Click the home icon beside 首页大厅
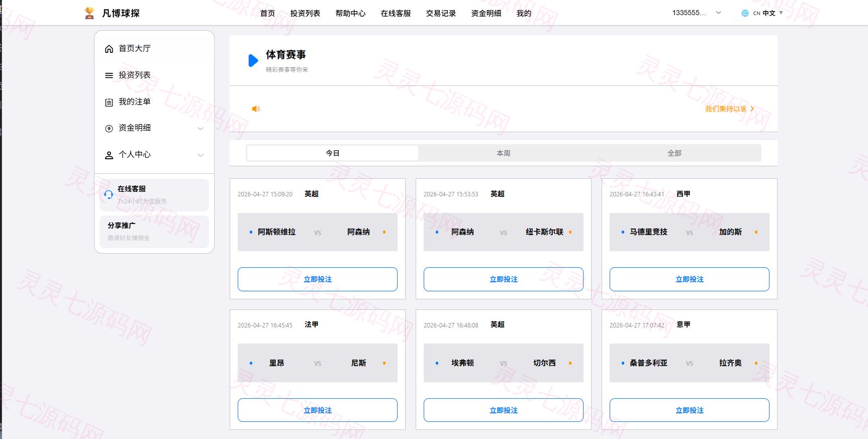The width and height of the screenshot is (868, 439). tap(109, 49)
